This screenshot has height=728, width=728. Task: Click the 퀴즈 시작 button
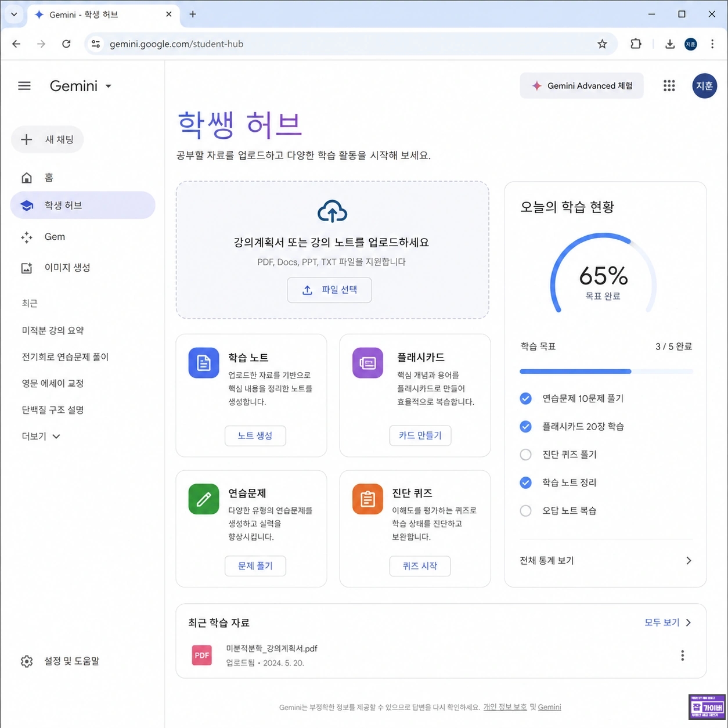coord(420,566)
